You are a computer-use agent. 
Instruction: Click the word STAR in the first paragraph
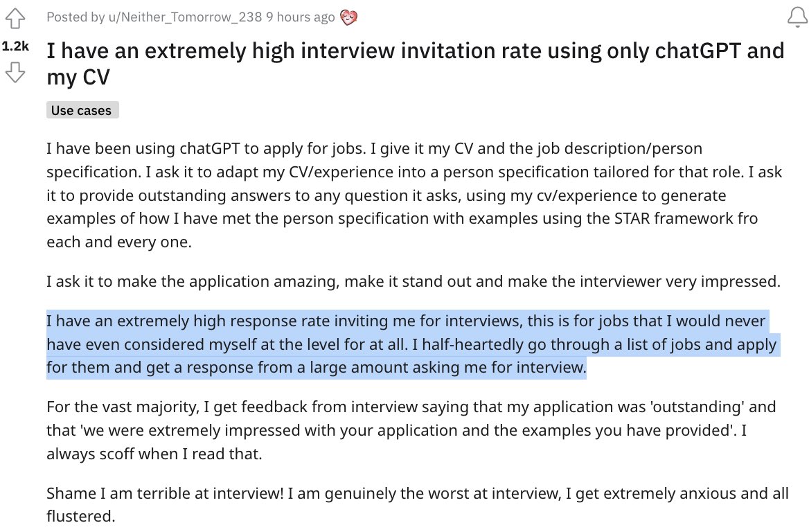click(632, 218)
